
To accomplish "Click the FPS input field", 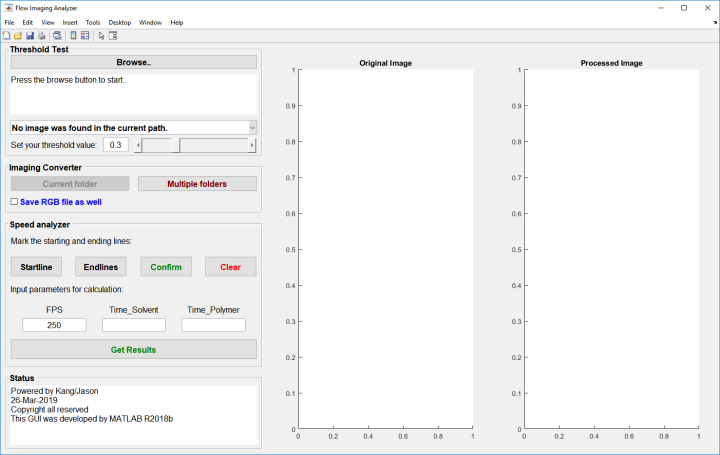I will [55, 326].
